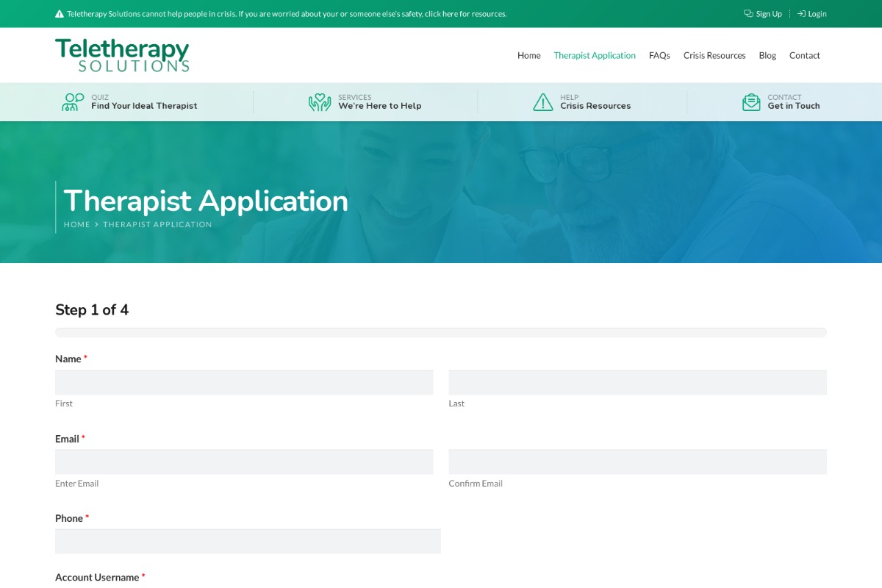Focus the Last name field

tap(638, 382)
